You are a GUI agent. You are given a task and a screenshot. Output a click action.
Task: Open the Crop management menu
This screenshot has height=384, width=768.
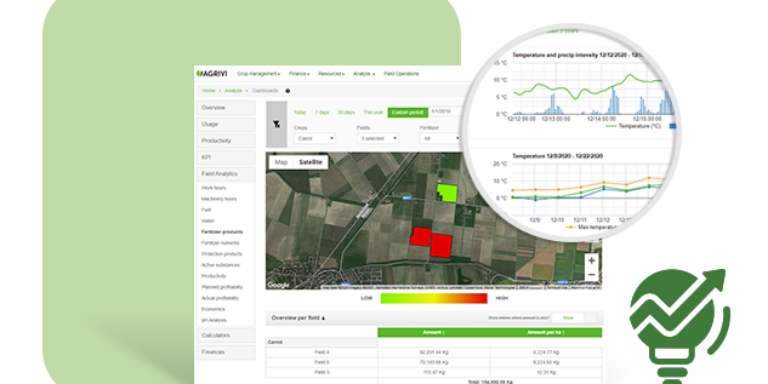(259, 73)
